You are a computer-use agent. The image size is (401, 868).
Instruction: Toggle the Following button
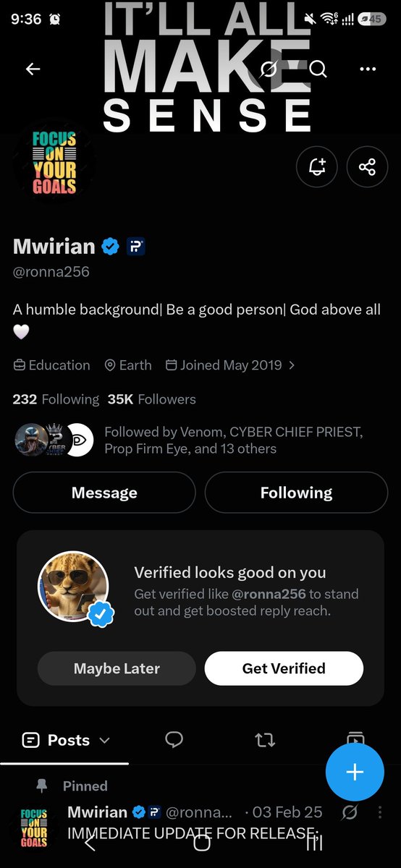click(x=296, y=493)
